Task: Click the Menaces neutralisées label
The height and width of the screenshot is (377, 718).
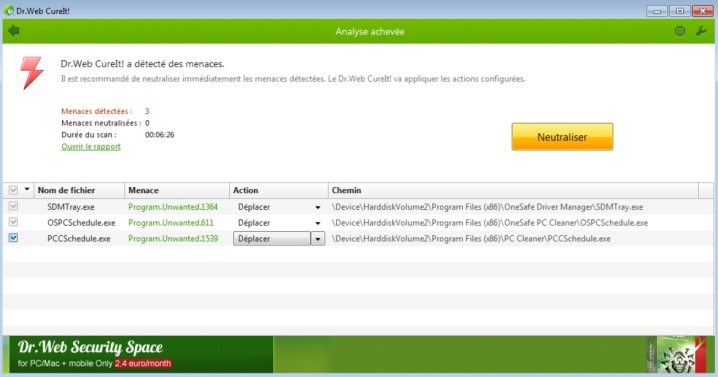Action: pos(101,123)
